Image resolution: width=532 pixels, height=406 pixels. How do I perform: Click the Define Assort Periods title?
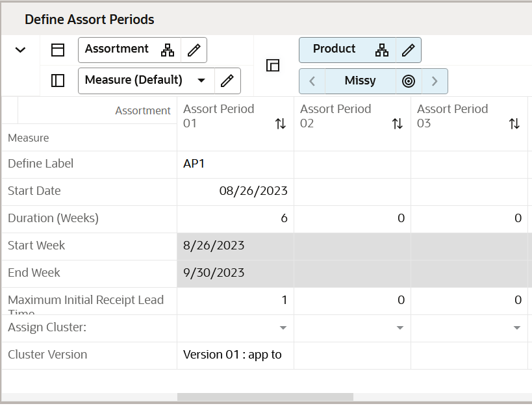(90, 19)
